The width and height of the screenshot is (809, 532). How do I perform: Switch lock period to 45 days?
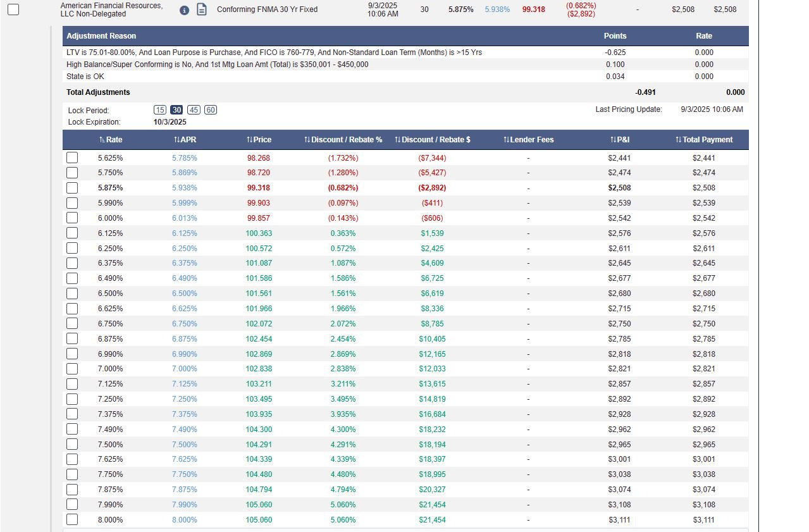click(194, 109)
